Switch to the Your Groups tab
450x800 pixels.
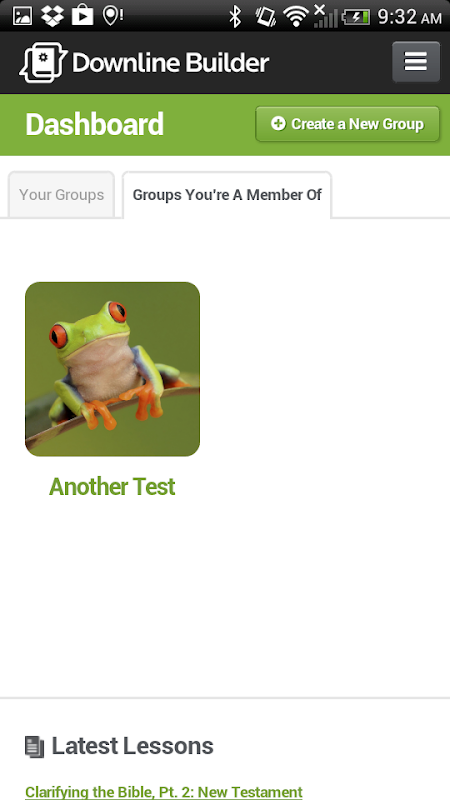(61, 194)
